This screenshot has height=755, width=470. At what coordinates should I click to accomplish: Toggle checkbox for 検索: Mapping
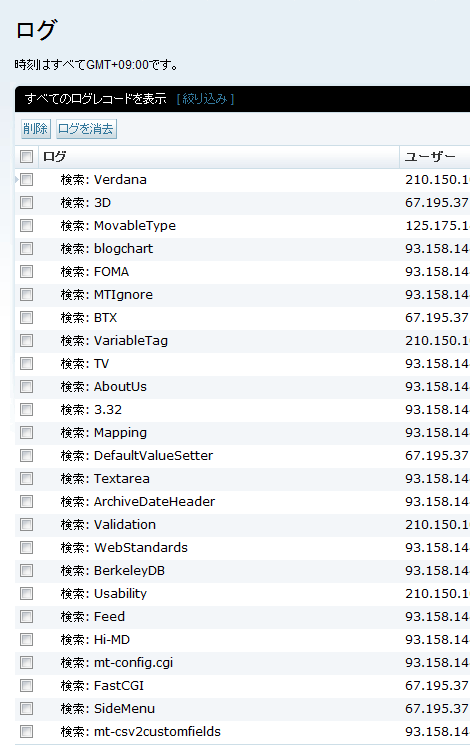pyautogui.click(x=26, y=433)
